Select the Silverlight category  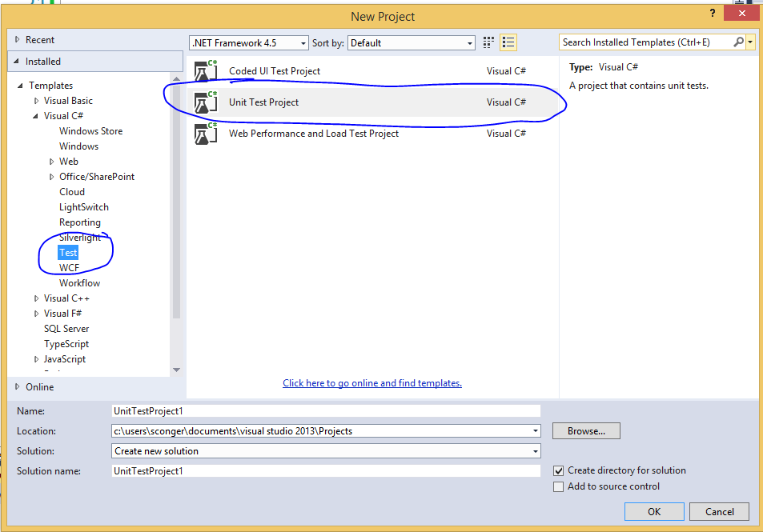point(80,238)
